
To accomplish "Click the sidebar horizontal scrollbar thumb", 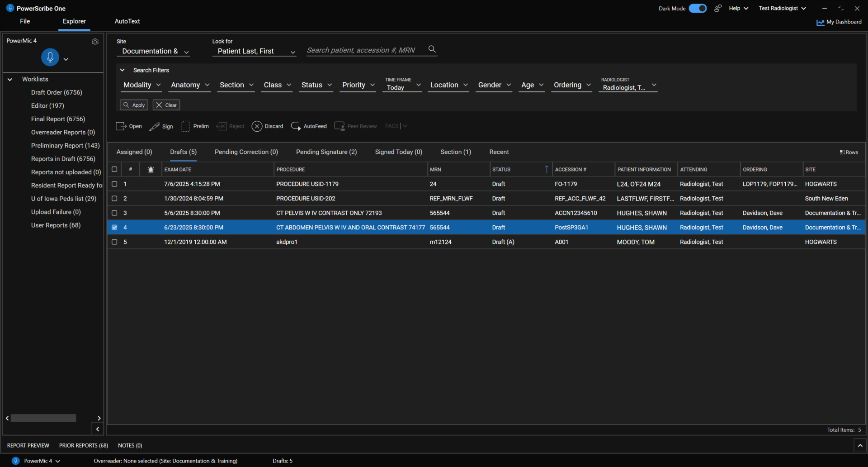I will point(43,418).
